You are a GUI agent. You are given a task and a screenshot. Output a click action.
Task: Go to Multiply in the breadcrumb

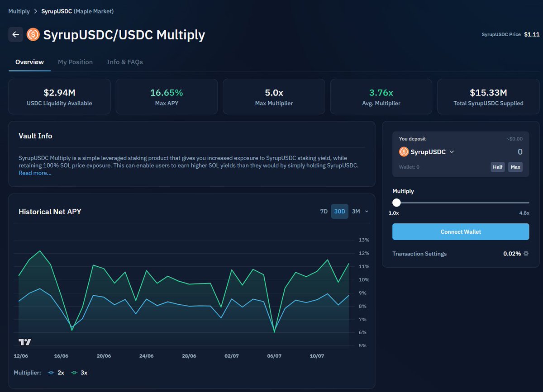(x=19, y=11)
